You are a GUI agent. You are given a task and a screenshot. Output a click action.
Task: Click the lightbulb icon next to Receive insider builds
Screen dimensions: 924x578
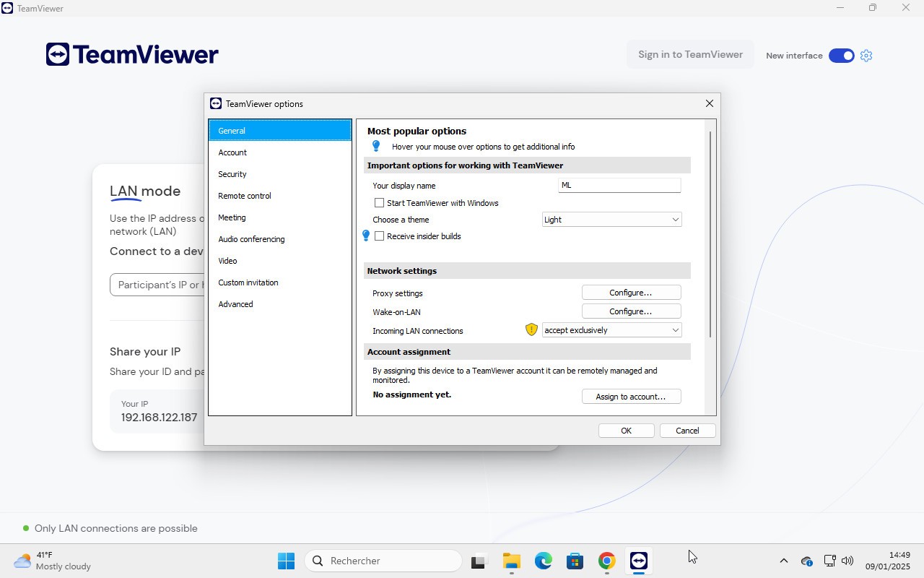(x=366, y=236)
